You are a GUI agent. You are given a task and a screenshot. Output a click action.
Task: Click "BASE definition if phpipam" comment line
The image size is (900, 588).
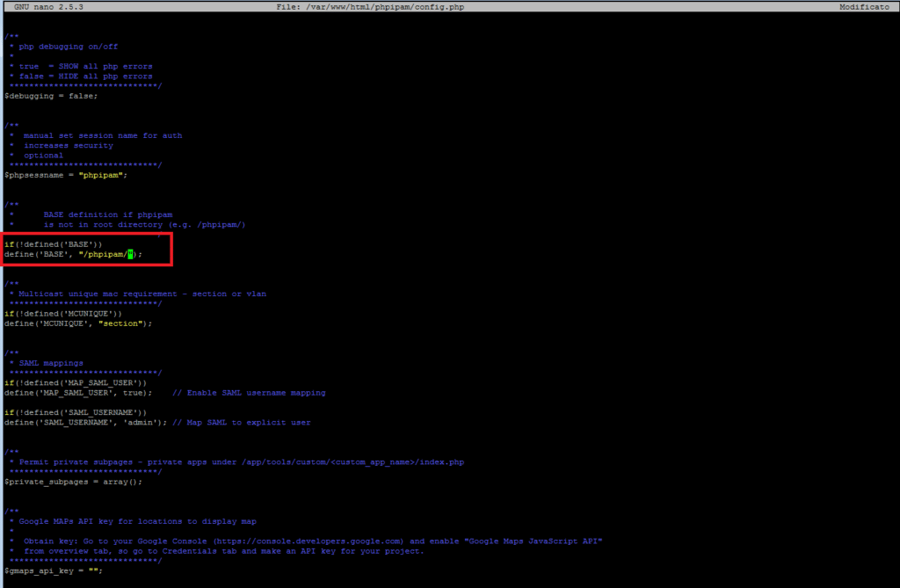coord(108,214)
